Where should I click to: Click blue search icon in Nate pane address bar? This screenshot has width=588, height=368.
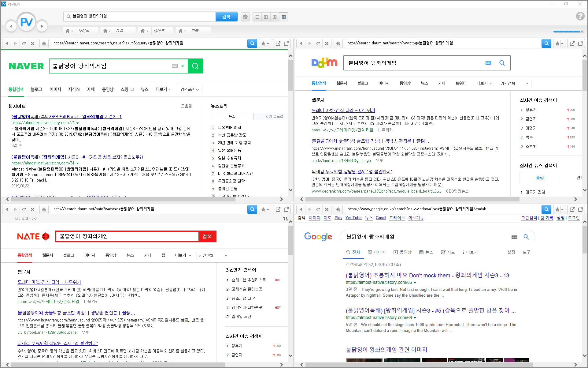point(252,209)
